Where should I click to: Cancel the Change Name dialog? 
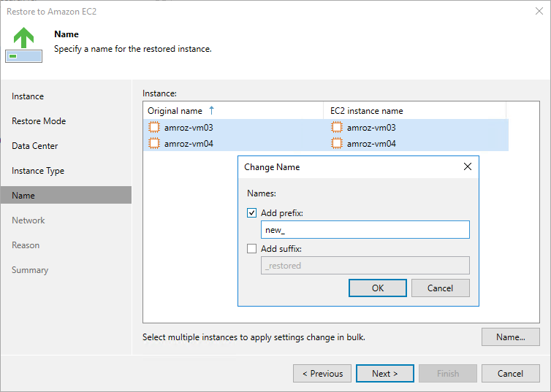tap(440, 288)
